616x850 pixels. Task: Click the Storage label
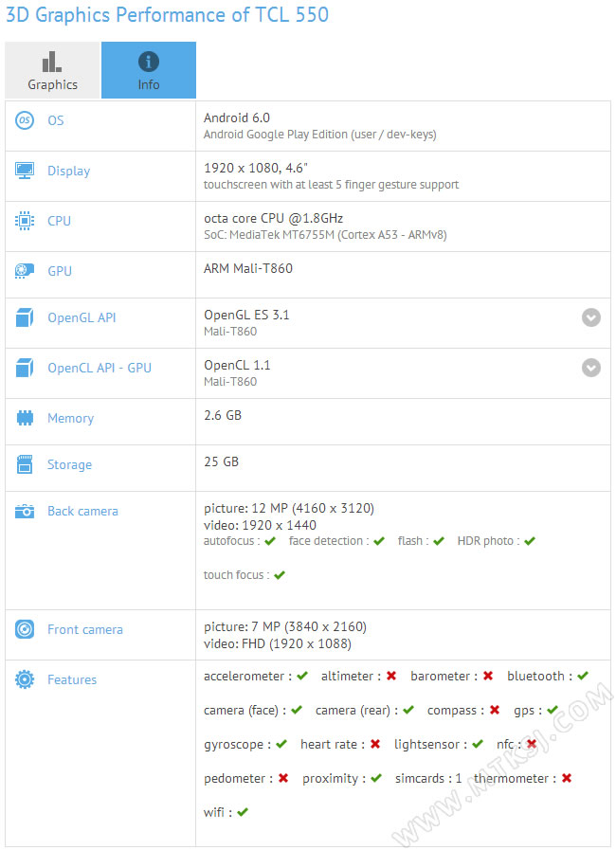[69, 465]
